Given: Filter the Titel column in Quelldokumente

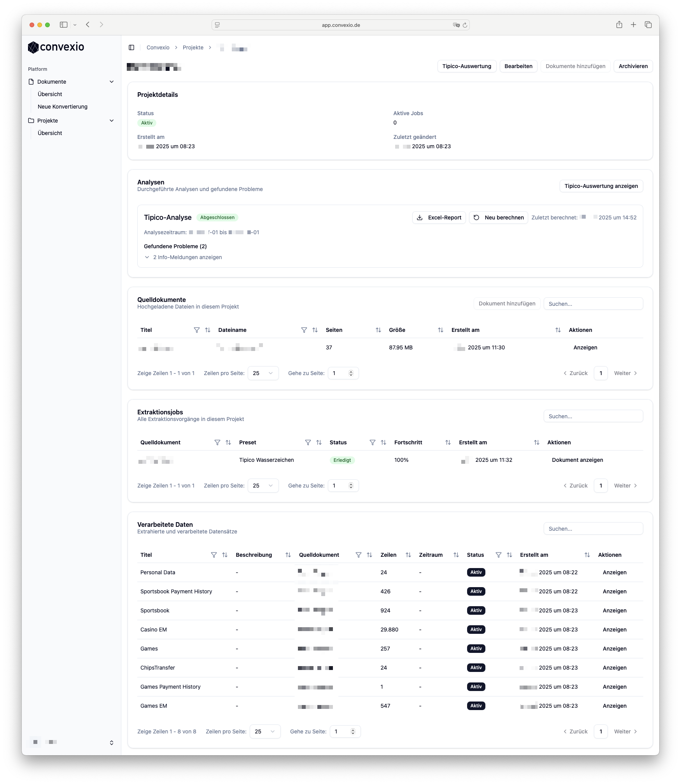Looking at the screenshot, I should coord(197,330).
